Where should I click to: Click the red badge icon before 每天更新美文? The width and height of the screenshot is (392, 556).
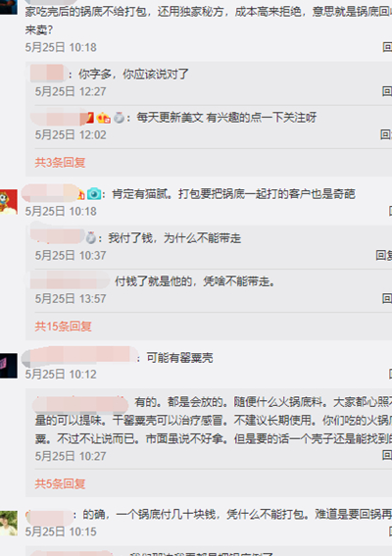pyautogui.click(x=90, y=118)
